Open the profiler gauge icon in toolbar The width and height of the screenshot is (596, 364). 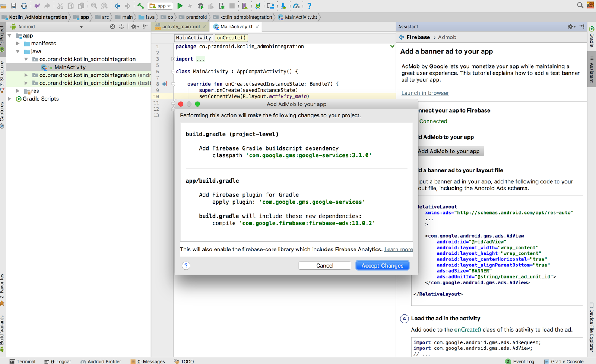tap(296, 6)
